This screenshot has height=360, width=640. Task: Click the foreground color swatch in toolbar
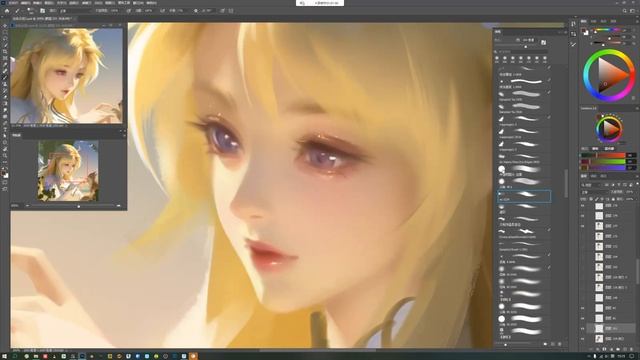click(4, 173)
